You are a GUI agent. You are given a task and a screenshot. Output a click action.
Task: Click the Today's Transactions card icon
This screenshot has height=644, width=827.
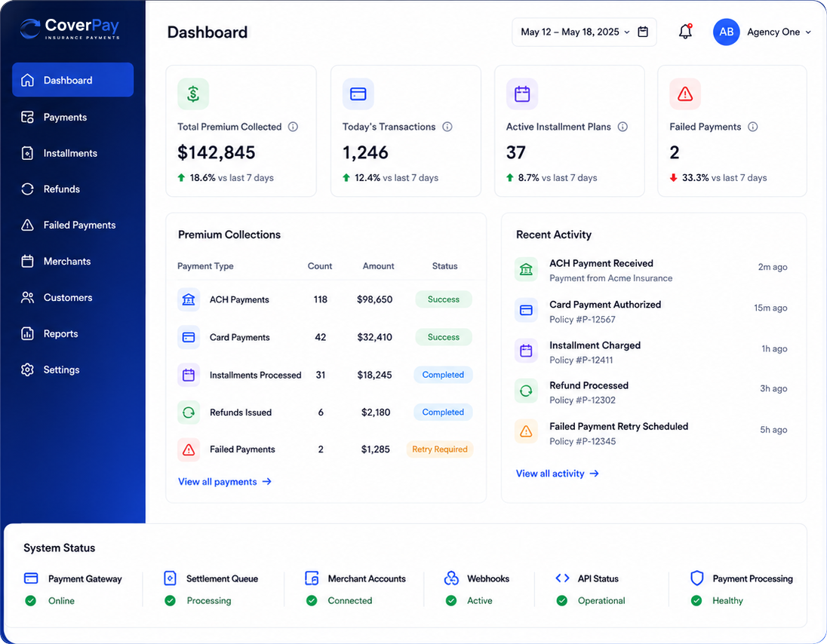(x=358, y=94)
